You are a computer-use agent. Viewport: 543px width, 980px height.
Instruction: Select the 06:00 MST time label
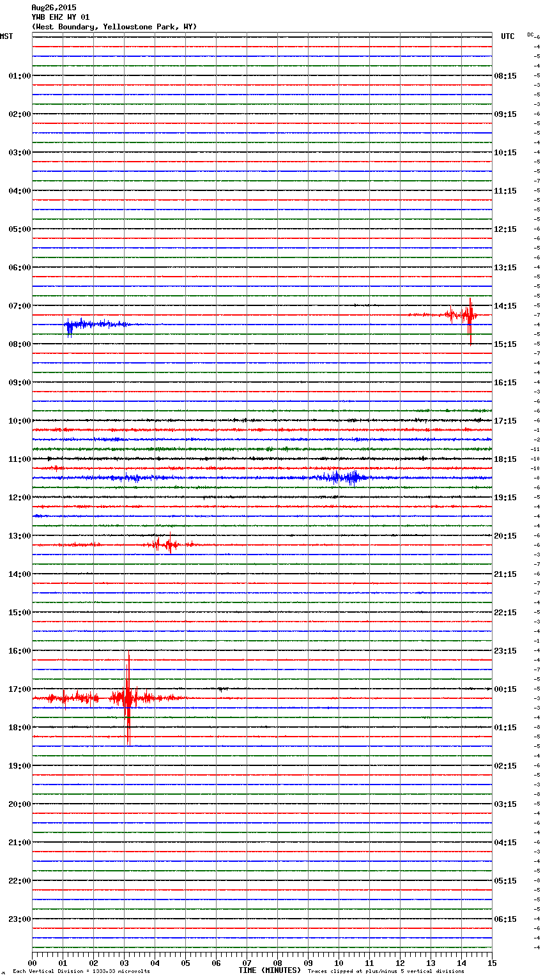coord(19,268)
